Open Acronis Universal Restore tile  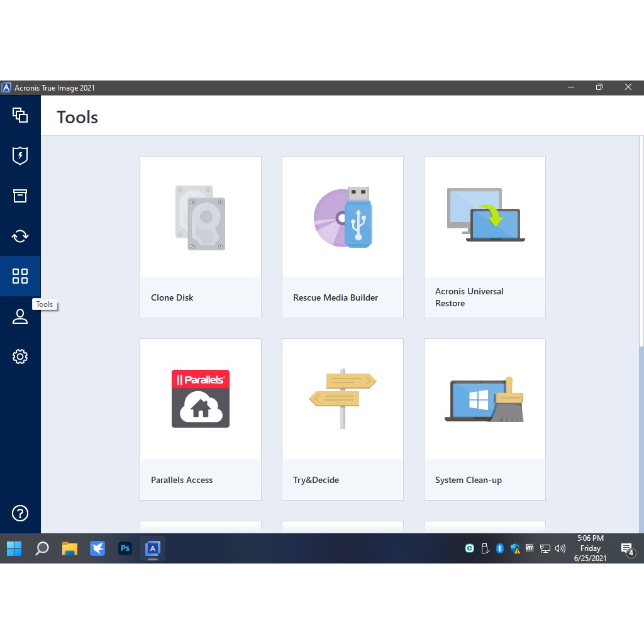pos(484,236)
